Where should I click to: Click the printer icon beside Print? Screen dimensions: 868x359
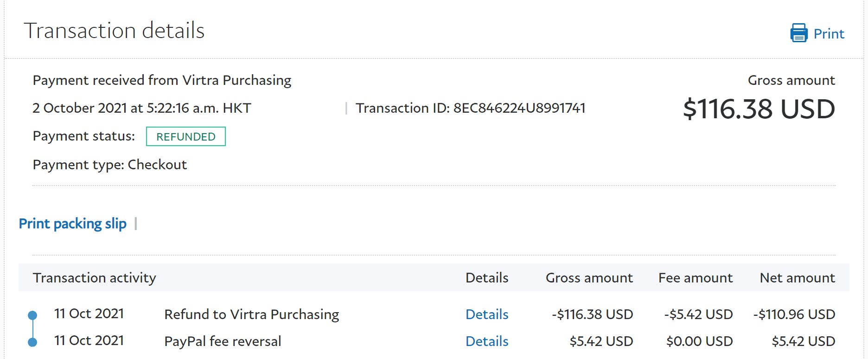[x=798, y=33]
